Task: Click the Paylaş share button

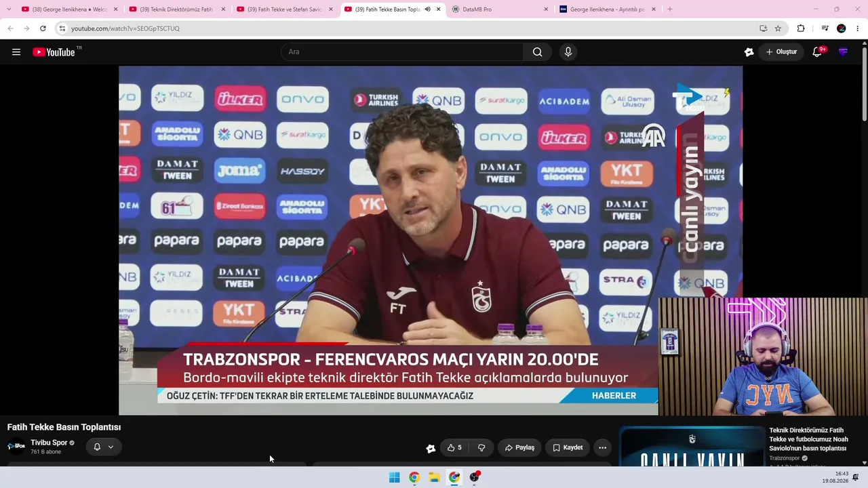Action: pyautogui.click(x=519, y=447)
